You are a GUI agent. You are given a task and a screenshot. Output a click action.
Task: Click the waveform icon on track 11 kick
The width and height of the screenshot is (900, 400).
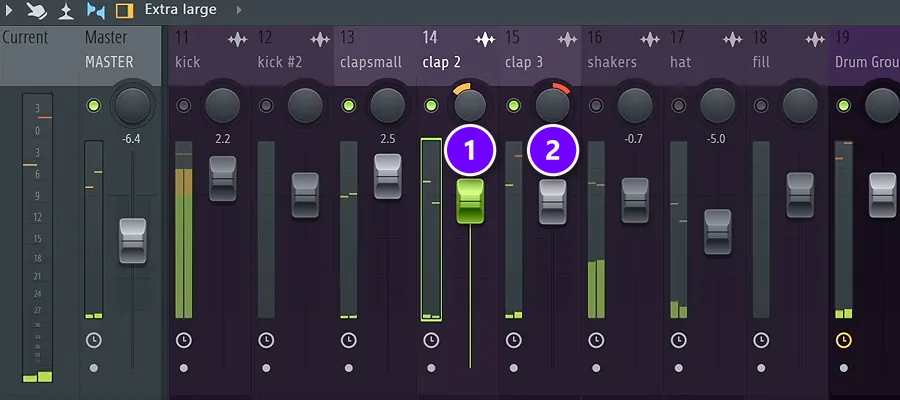pyautogui.click(x=238, y=40)
